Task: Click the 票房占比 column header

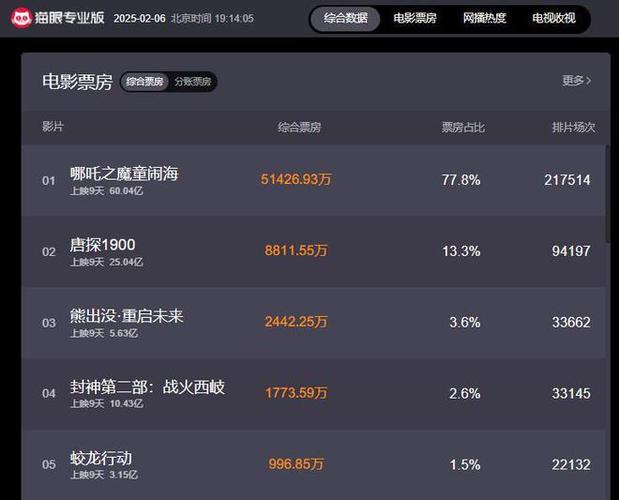Action: pyautogui.click(x=463, y=127)
